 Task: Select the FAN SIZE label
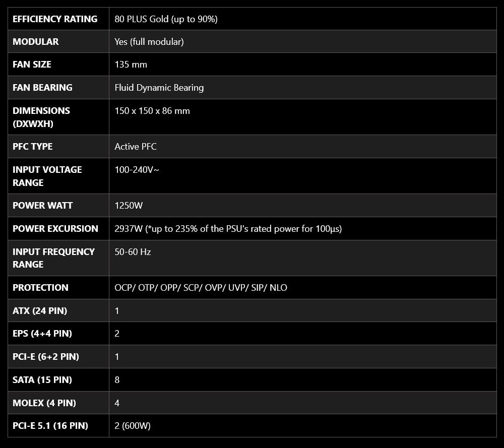[32, 65]
